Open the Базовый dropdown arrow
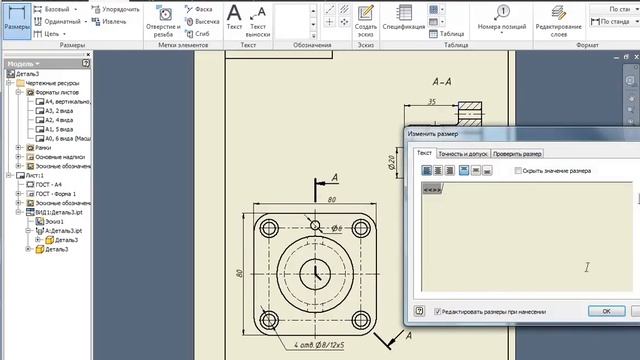 [76, 9]
